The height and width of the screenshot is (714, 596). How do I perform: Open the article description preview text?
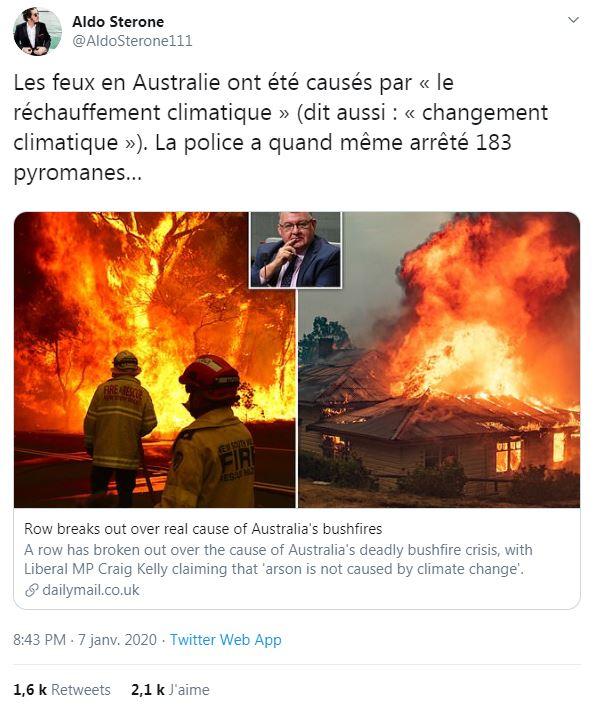(x=278, y=559)
